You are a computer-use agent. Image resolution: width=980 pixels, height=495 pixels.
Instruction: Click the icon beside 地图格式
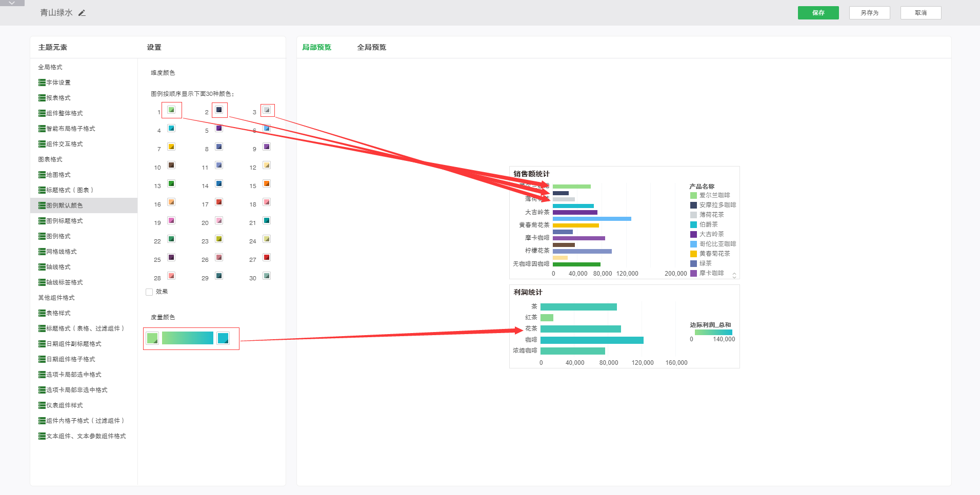click(42, 175)
